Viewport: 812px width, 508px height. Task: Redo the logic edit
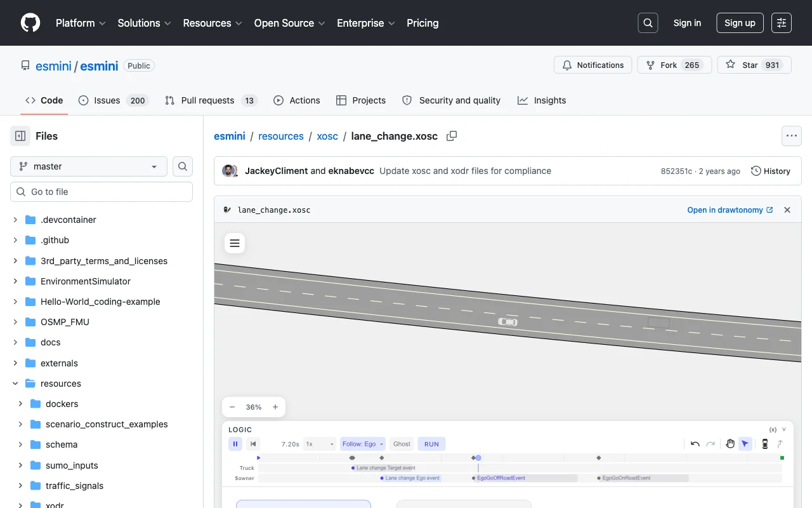[x=710, y=444]
